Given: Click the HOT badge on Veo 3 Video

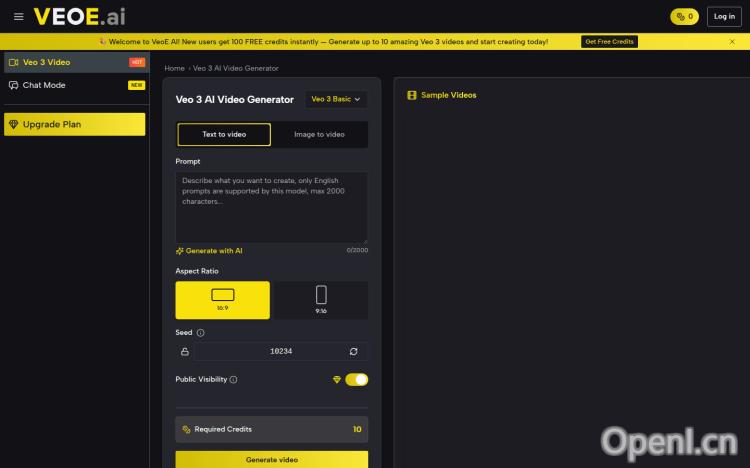Looking at the screenshot, I should coord(137,62).
